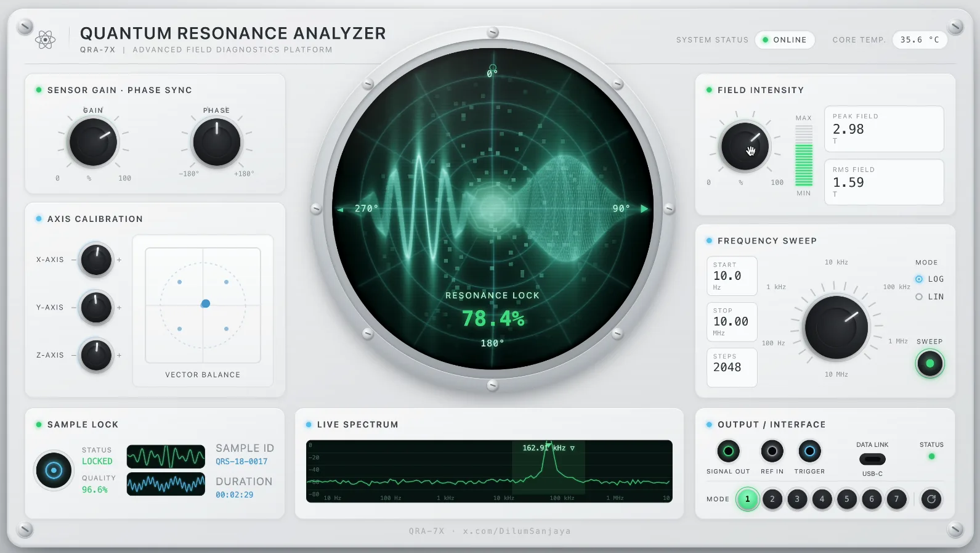Click the USB-C data link port
Image resolution: width=980 pixels, height=553 pixels.
[x=872, y=459]
